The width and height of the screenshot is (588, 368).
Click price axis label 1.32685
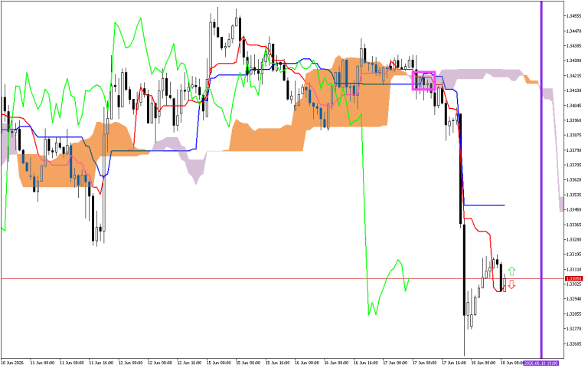point(574,343)
